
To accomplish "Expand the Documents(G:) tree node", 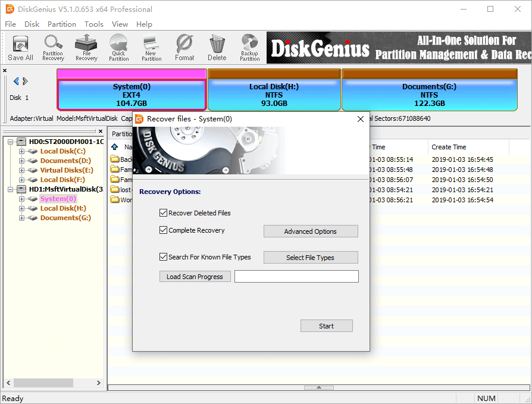I will click(22, 218).
